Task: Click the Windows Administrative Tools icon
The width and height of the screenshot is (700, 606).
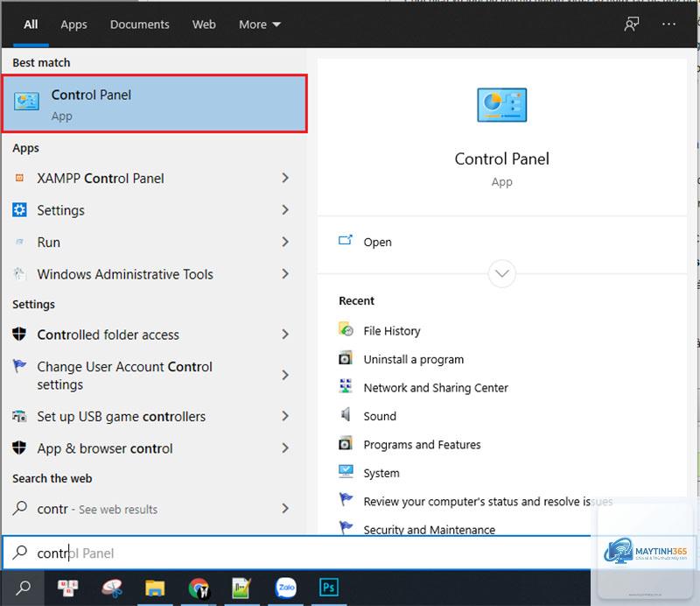Action: (19, 273)
